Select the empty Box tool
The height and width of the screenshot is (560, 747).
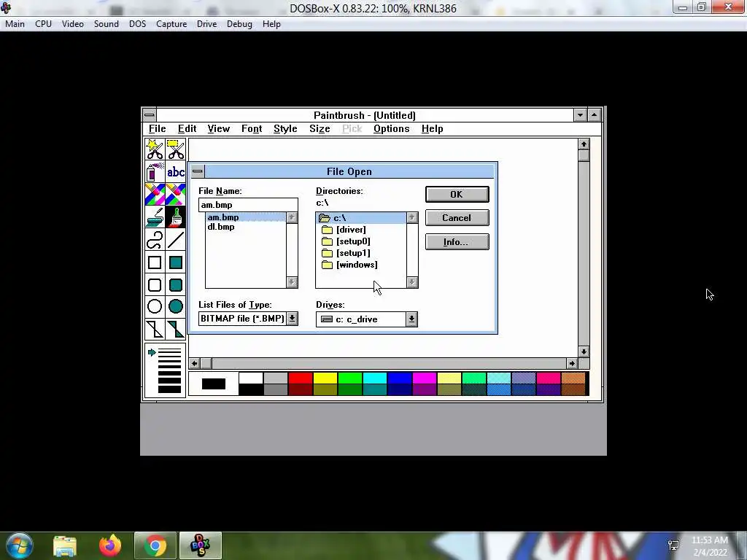[x=155, y=262]
